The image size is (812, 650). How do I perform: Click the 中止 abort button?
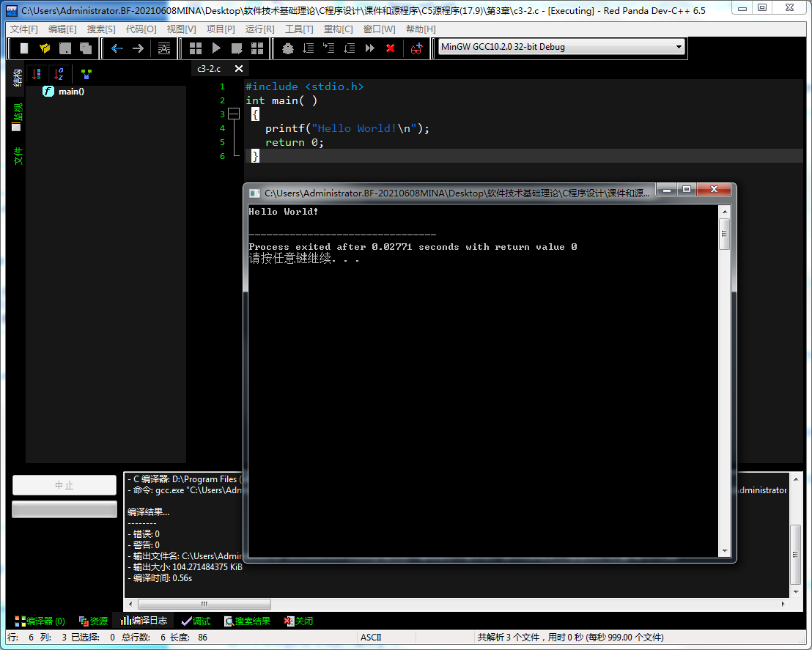(64, 485)
